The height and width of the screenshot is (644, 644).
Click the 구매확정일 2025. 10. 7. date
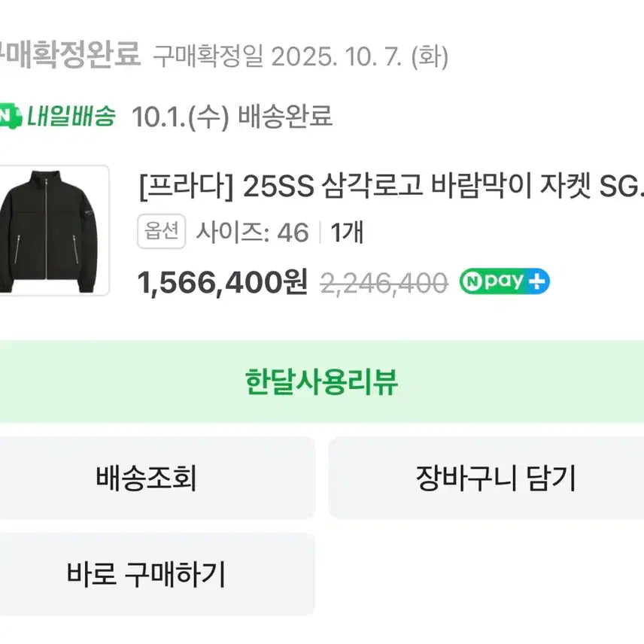301,56
